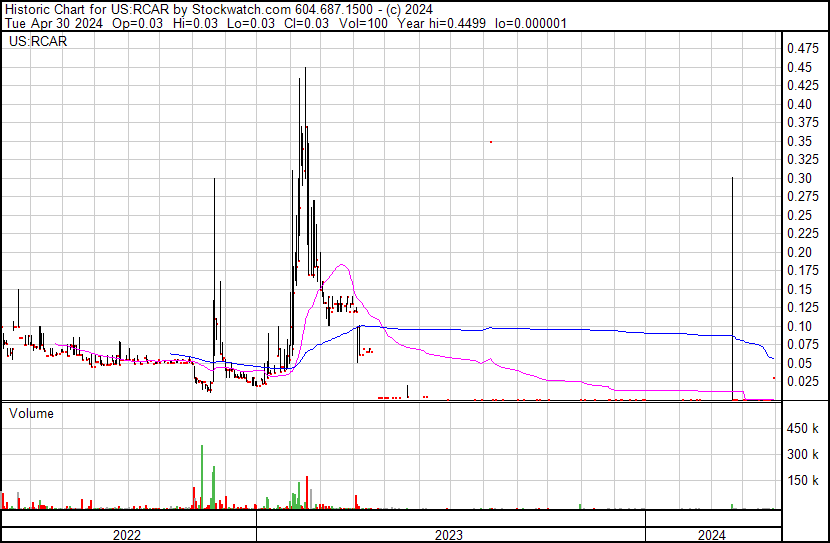
Task: Click the magenta moving average peak
Action: [343, 265]
